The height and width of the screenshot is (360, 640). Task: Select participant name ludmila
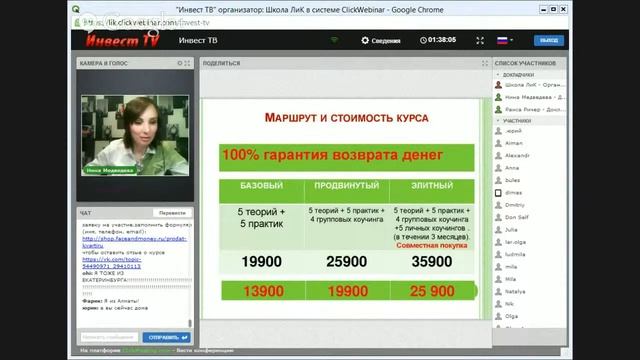515,254
